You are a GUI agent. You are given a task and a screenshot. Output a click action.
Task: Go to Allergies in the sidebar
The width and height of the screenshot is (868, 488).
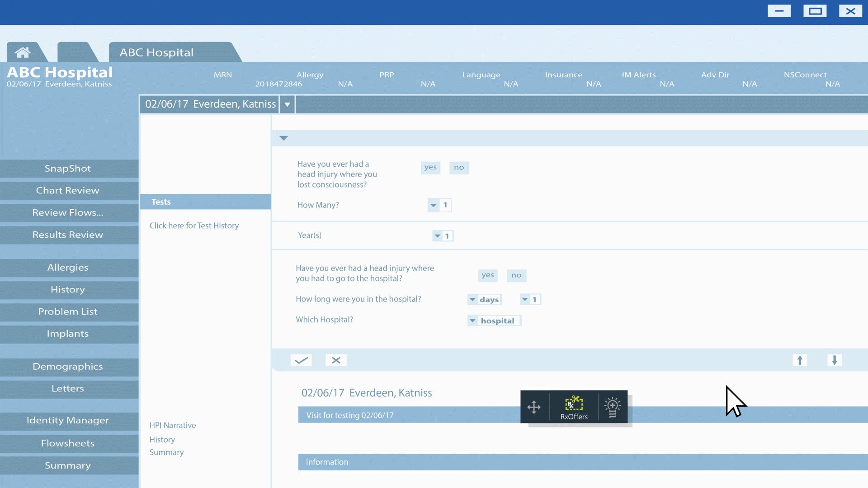click(69, 267)
